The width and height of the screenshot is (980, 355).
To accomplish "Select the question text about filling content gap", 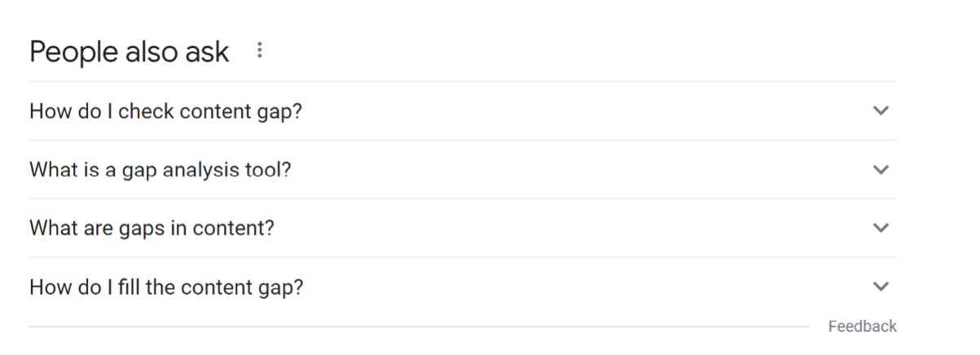I will [x=166, y=287].
